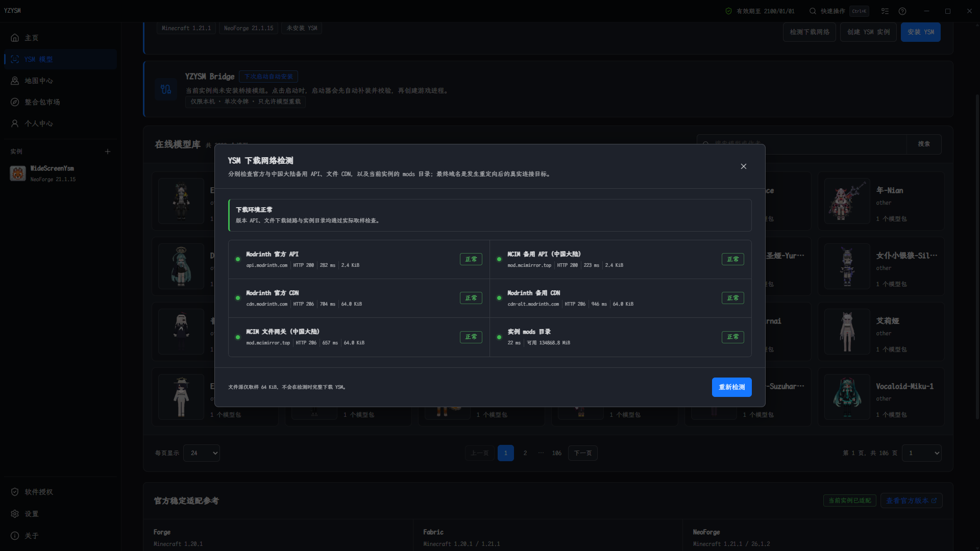Click the green status dot for MCIM 文件网关
This screenshot has height=551, width=980.
[x=238, y=337]
